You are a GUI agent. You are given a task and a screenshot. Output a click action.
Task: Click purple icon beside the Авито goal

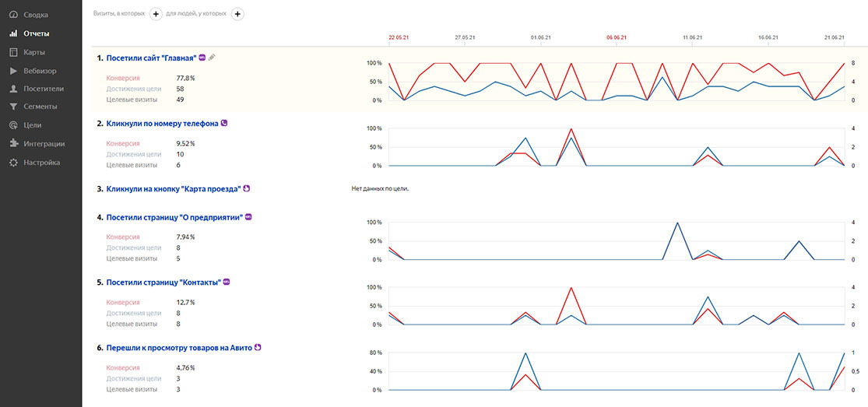click(258, 348)
